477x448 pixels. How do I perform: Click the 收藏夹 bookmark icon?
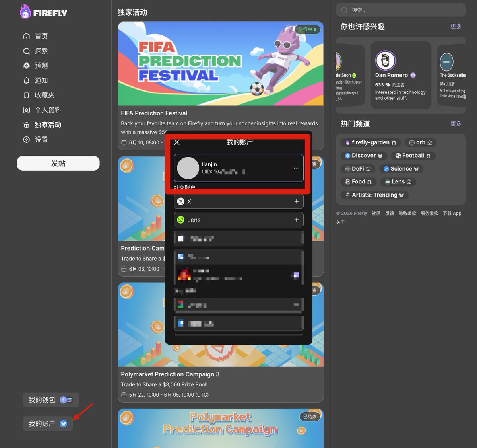click(x=27, y=95)
